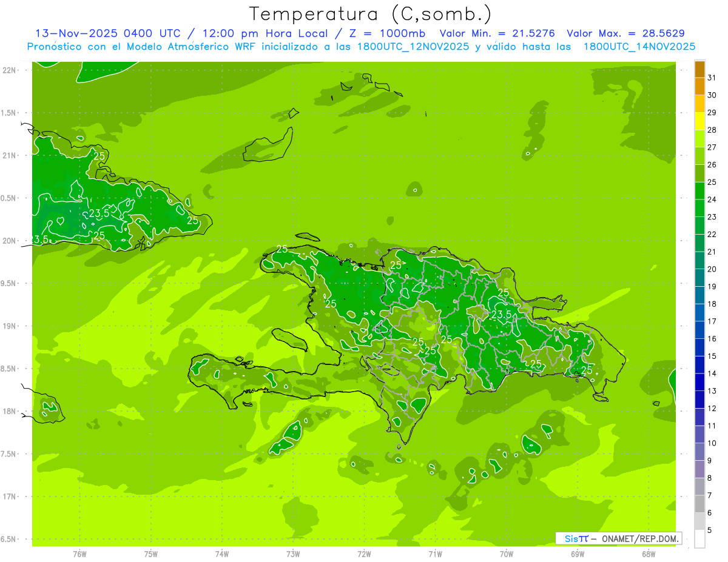The image size is (728, 562).
Task: Click the "17N" latitude label
Action: (8, 497)
